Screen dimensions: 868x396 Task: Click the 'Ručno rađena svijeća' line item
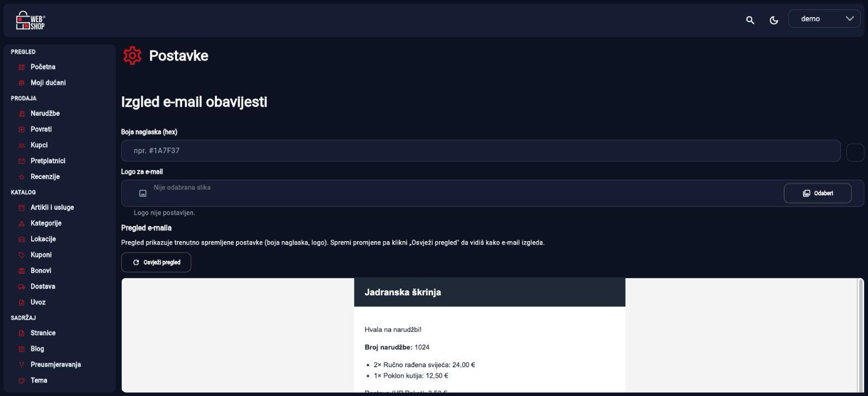pos(424,365)
